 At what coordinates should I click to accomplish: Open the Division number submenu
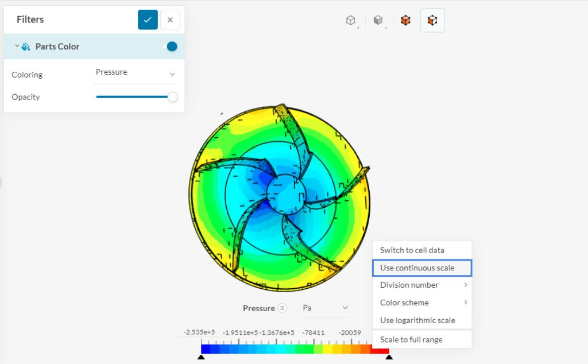(x=408, y=285)
